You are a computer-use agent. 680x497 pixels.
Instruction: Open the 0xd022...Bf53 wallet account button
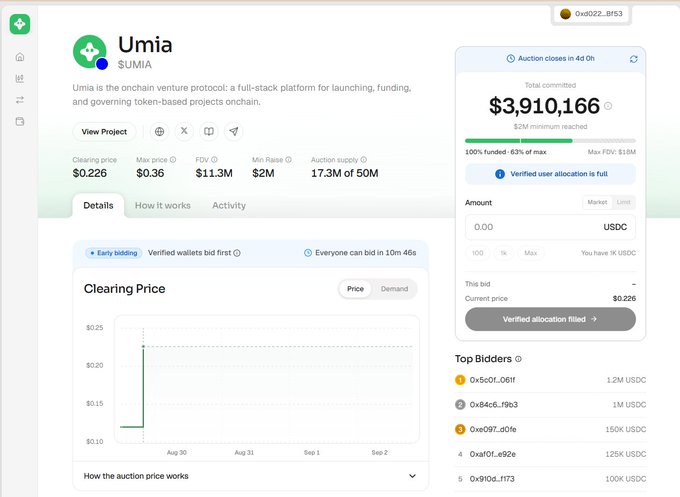tap(592, 14)
